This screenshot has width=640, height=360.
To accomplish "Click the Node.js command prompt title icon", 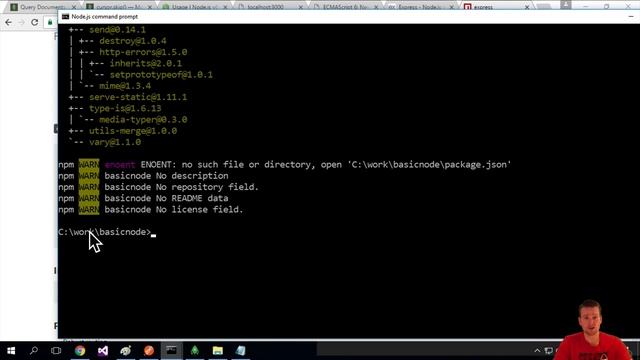I will pyautogui.click(x=65, y=17).
